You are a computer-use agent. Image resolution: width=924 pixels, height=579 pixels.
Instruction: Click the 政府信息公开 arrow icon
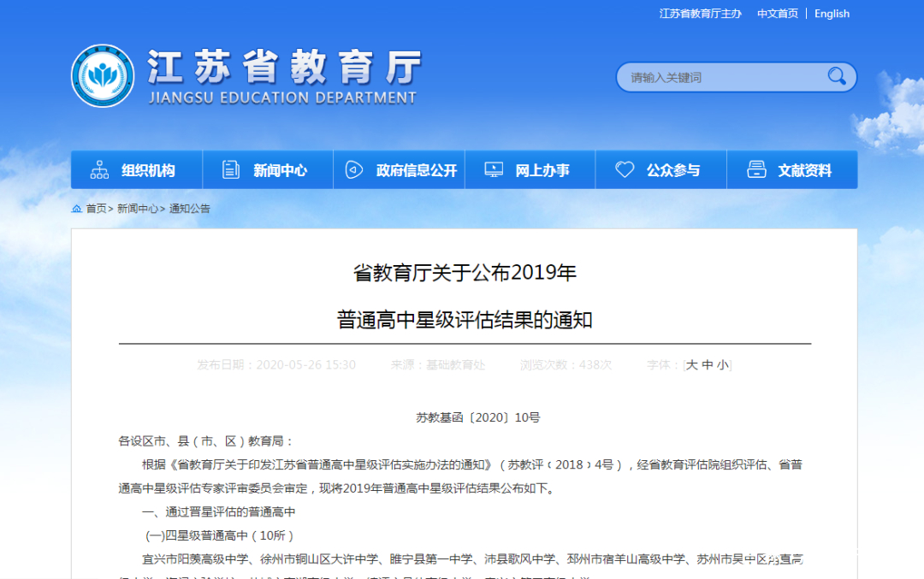point(352,169)
